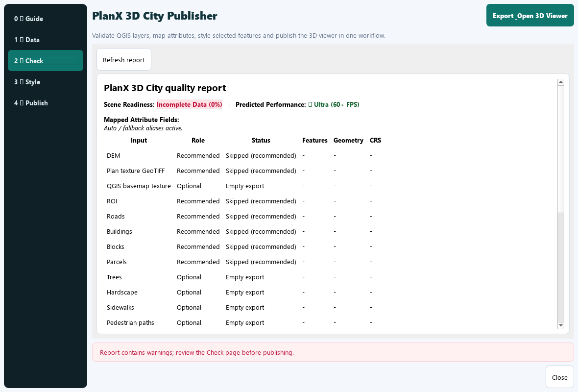Click the Auto / fallback aliases active note
Image resolution: width=578 pixels, height=392 pixels.
143,128
